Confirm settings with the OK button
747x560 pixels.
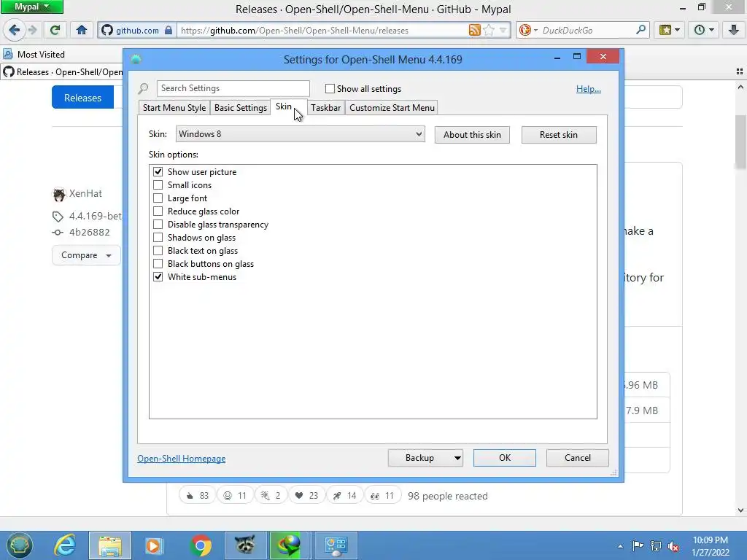tap(505, 458)
